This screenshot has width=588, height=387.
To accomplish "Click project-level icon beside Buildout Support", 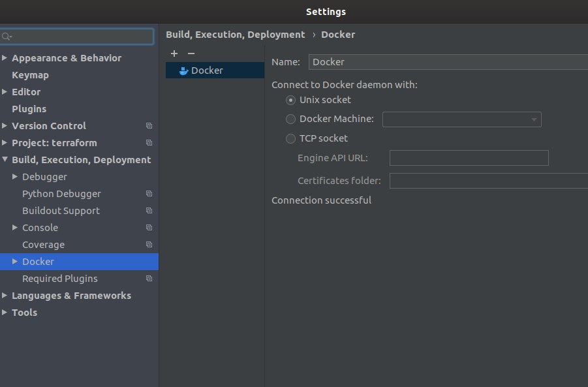I will pos(149,210).
